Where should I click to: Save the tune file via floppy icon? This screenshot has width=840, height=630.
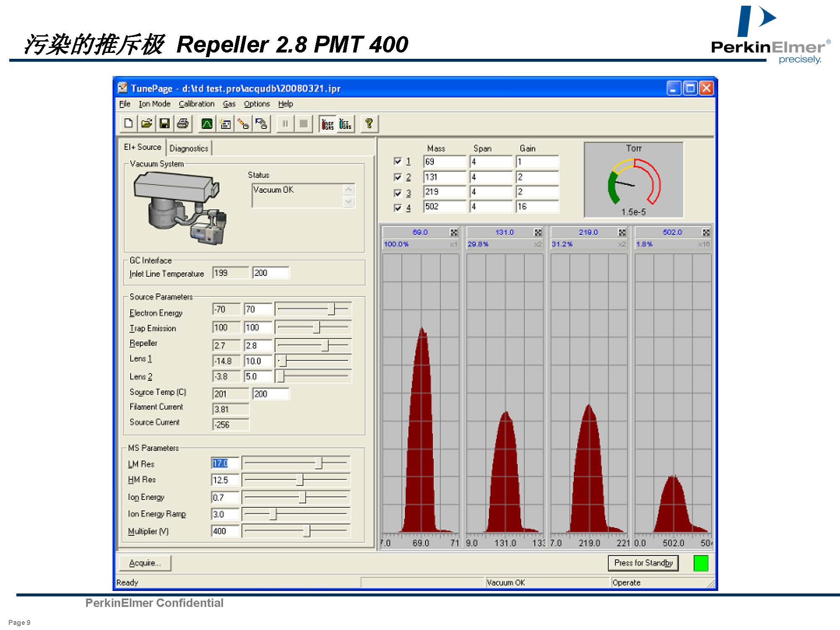pyautogui.click(x=165, y=123)
